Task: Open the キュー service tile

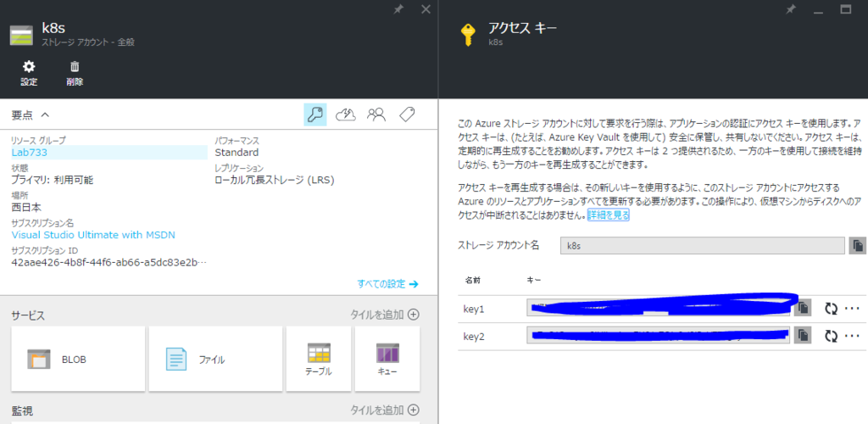Action: [387, 359]
